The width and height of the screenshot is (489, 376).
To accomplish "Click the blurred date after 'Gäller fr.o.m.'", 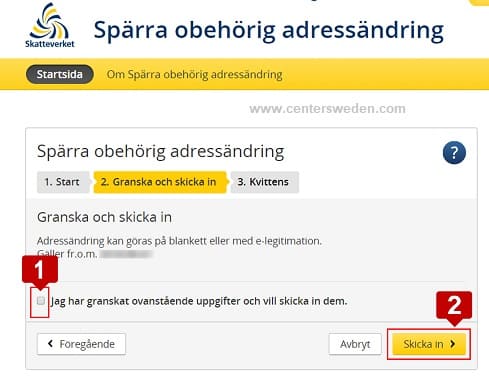I will [x=127, y=254].
